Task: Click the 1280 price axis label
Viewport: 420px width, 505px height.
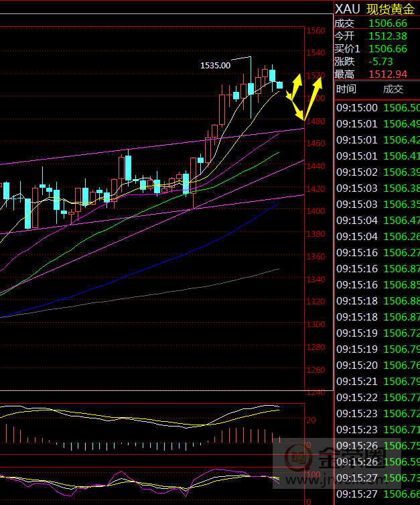Action: pyautogui.click(x=316, y=347)
